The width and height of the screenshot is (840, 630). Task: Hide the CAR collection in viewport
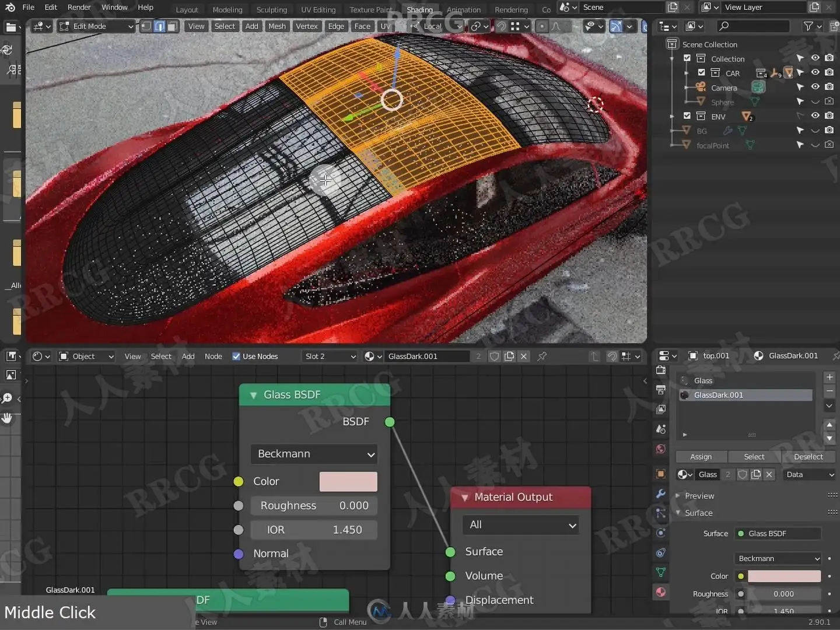coord(815,73)
